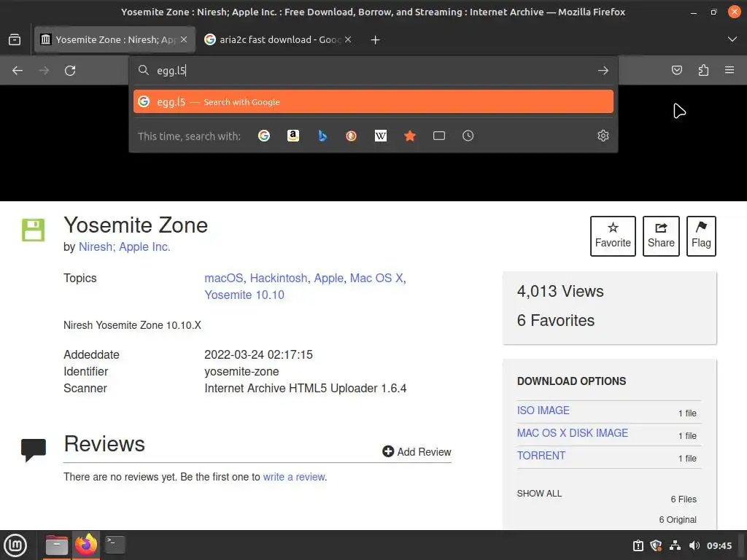Open the Linux Mint start menu
747x560 pixels.
pyautogui.click(x=15, y=545)
